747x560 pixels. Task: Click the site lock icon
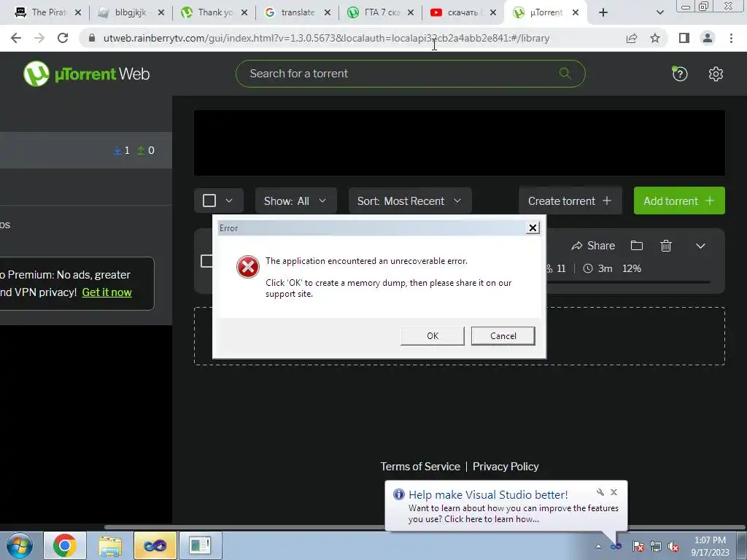pyautogui.click(x=92, y=38)
